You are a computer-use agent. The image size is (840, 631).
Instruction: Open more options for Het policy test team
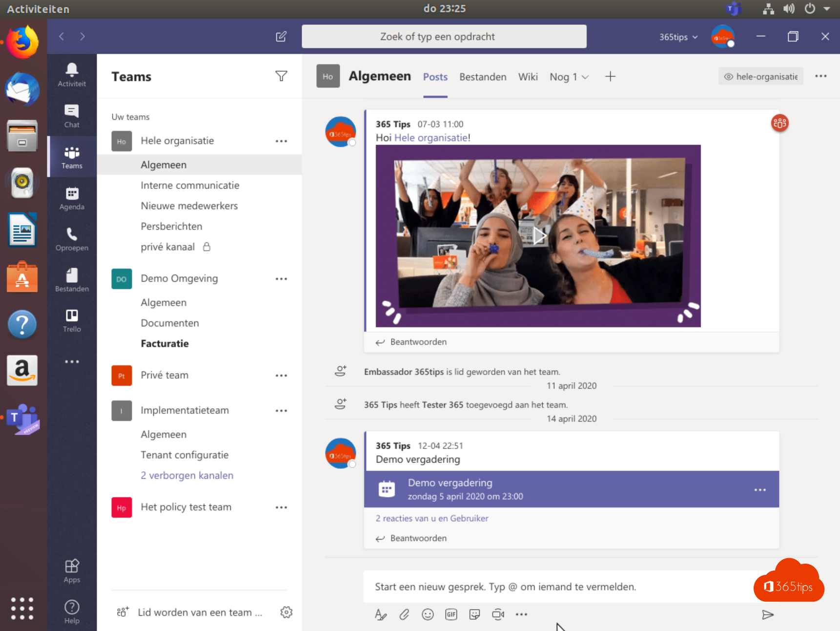[281, 507]
